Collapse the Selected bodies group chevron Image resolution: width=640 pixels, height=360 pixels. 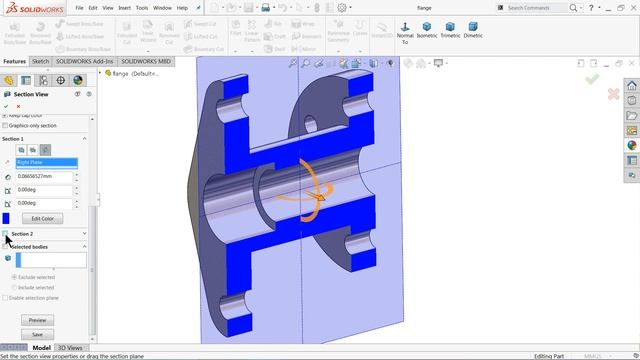pyautogui.click(x=84, y=247)
